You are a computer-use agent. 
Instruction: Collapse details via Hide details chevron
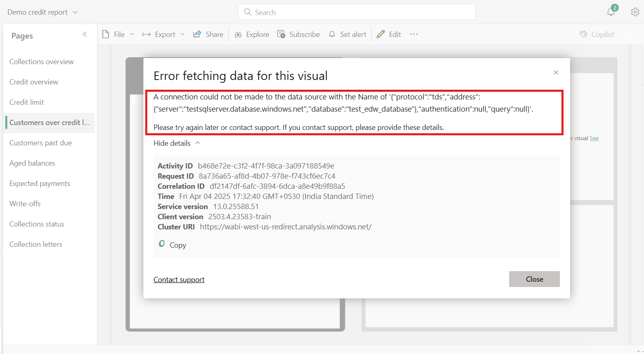198,143
